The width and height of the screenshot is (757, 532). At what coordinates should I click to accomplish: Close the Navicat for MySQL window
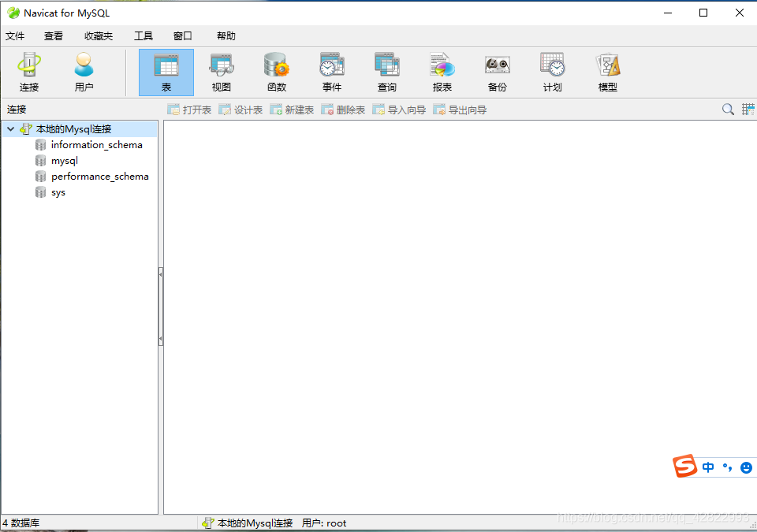[739, 13]
